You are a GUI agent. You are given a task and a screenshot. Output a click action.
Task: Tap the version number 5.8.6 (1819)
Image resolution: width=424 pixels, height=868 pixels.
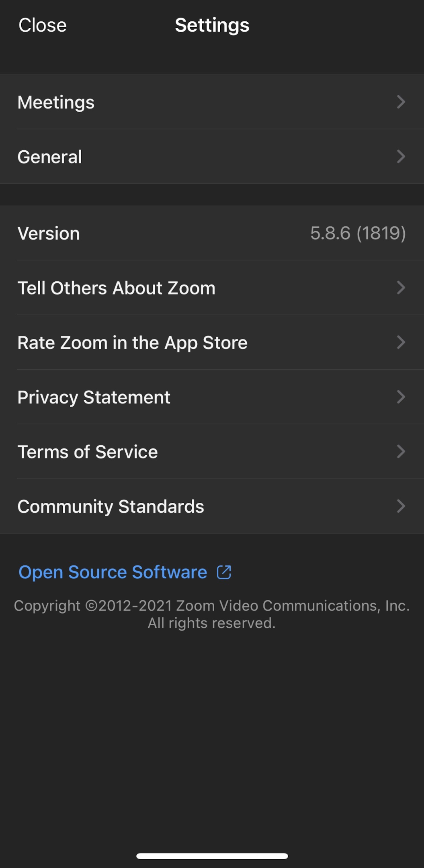pos(358,233)
